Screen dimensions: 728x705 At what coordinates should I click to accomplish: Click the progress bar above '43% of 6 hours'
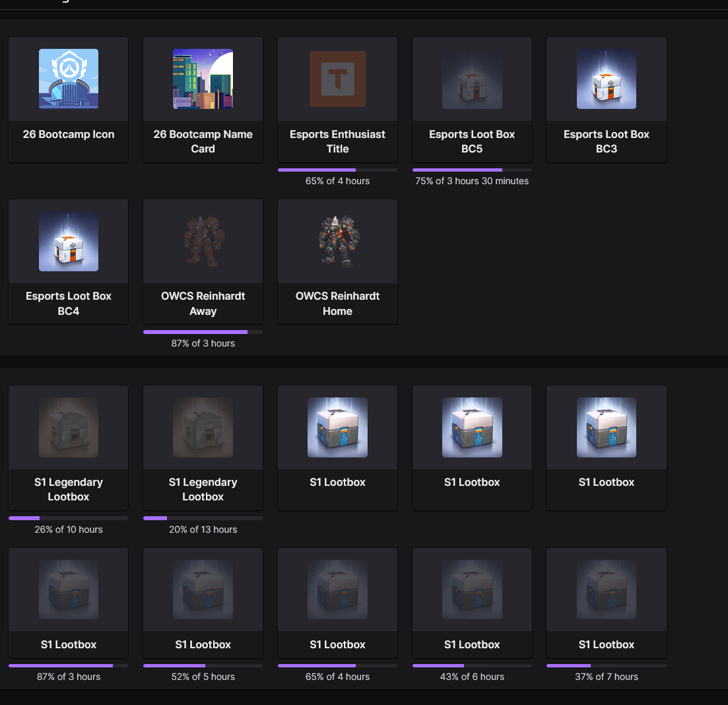pos(472,665)
